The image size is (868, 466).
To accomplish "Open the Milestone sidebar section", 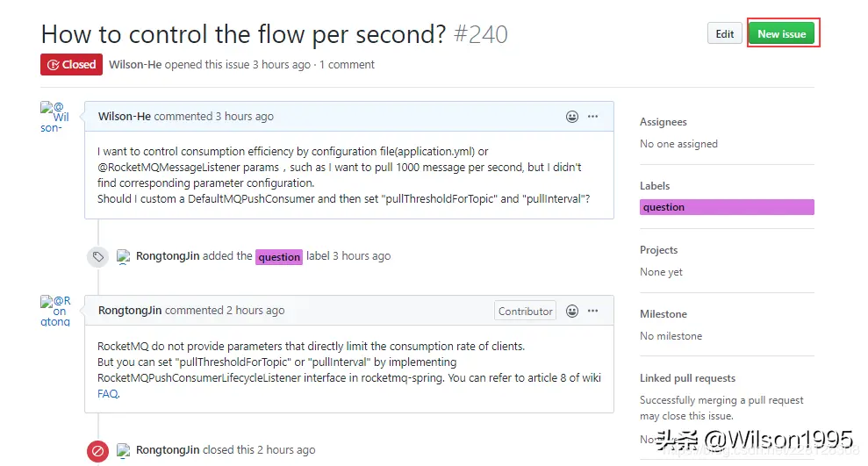I will (x=663, y=314).
